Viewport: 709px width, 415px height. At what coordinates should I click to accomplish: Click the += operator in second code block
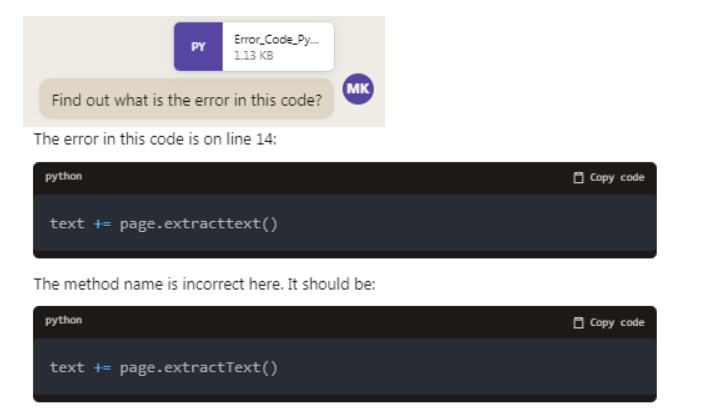pyautogui.click(x=102, y=368)
